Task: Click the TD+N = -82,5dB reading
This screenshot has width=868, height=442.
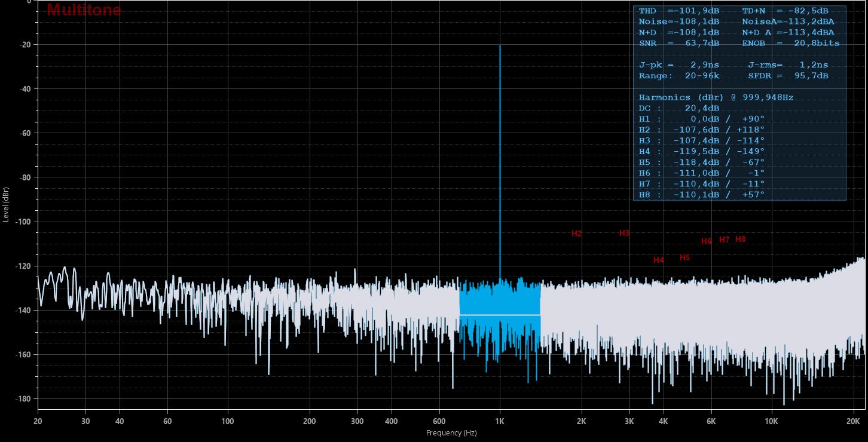Action: (785, 11)
